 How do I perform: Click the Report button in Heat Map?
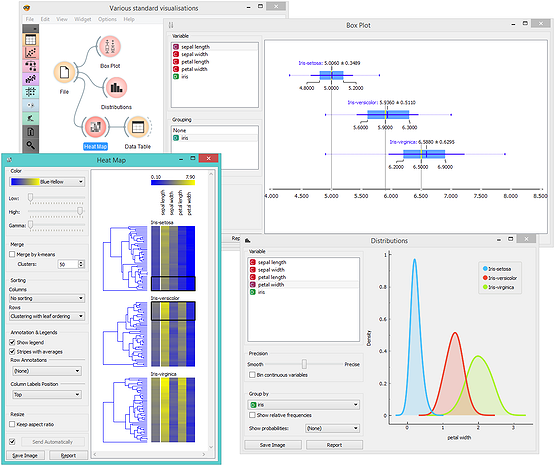tap(68, 455)
